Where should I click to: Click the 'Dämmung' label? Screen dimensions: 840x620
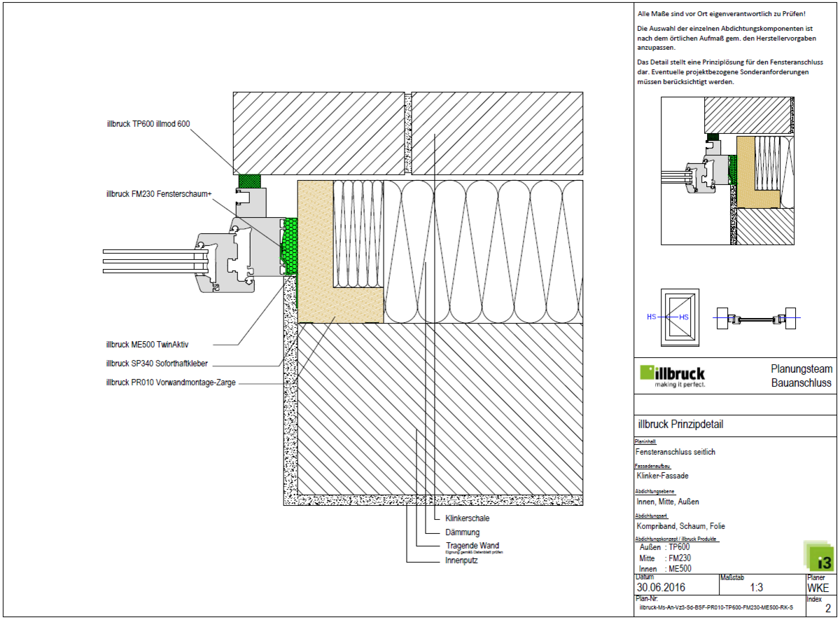(x=462, y=532)
